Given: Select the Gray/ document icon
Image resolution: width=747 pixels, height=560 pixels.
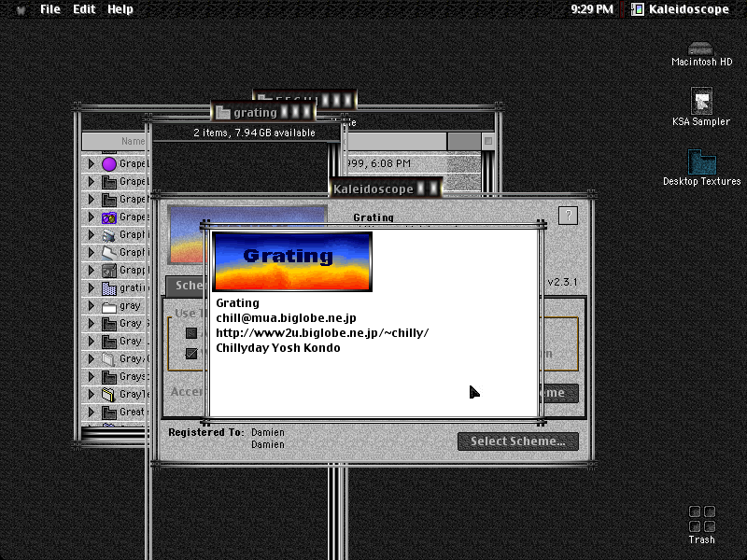Looking at the screenshot, I should tap(109, 359).
